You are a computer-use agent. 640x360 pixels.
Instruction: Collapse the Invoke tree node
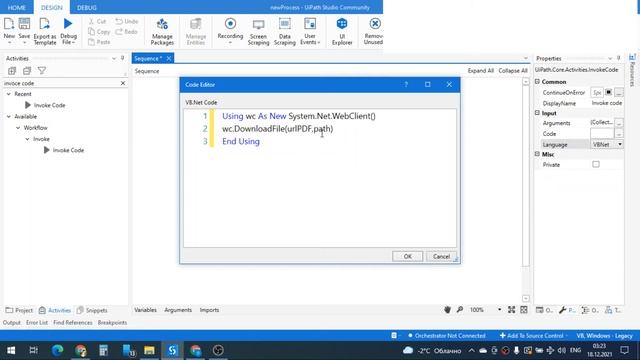[27, 139]
